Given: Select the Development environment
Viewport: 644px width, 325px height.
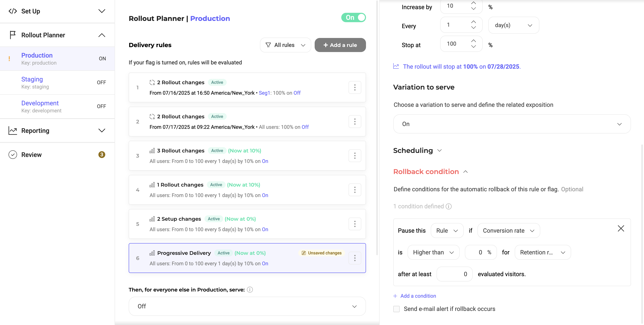Looking at the screenshot, I should pyautogui.click(x=40, y=103).
